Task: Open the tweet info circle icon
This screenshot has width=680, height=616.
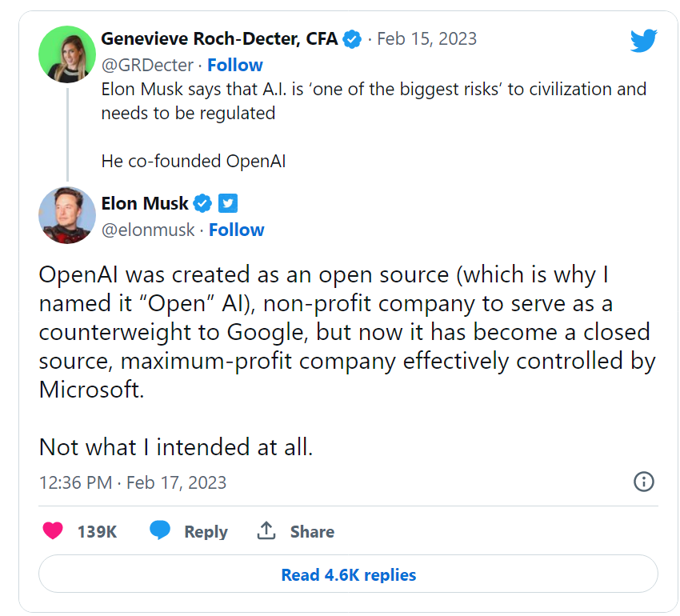Action: (643, 481)
